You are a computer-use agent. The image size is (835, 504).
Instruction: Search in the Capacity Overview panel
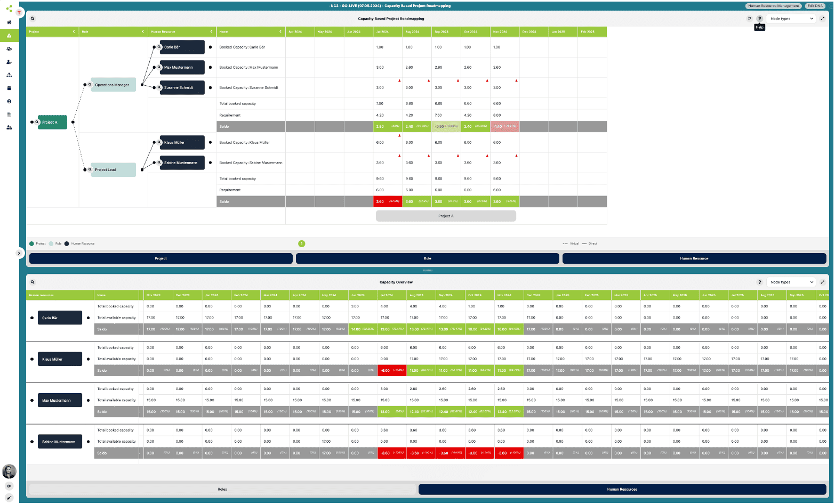tap(33, 282)
